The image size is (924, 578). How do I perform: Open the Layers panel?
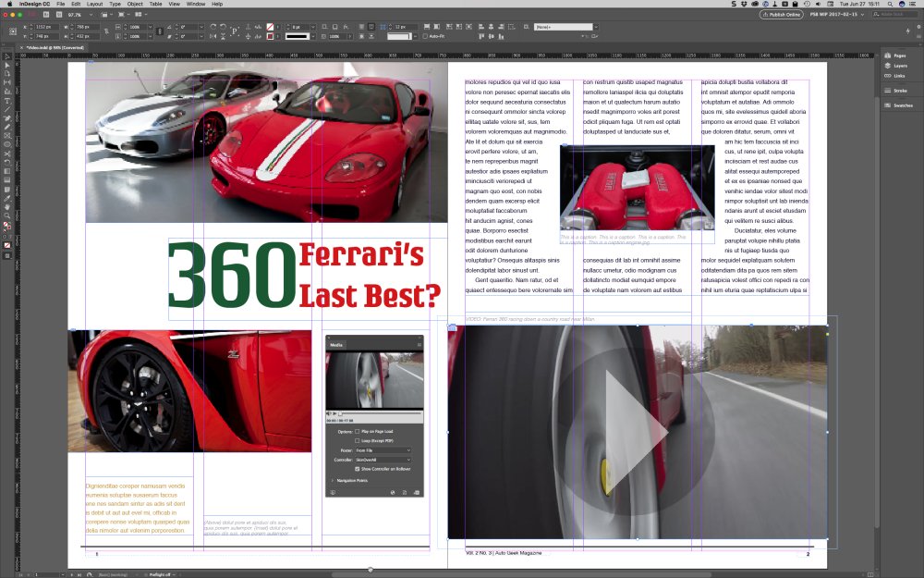coord(895,66)
